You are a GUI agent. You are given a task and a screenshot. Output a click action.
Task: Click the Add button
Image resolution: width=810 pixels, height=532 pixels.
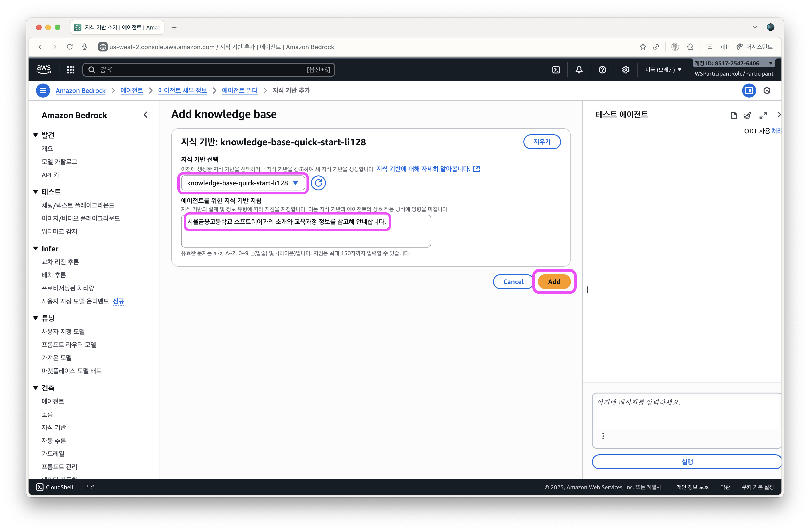point(554,281)
